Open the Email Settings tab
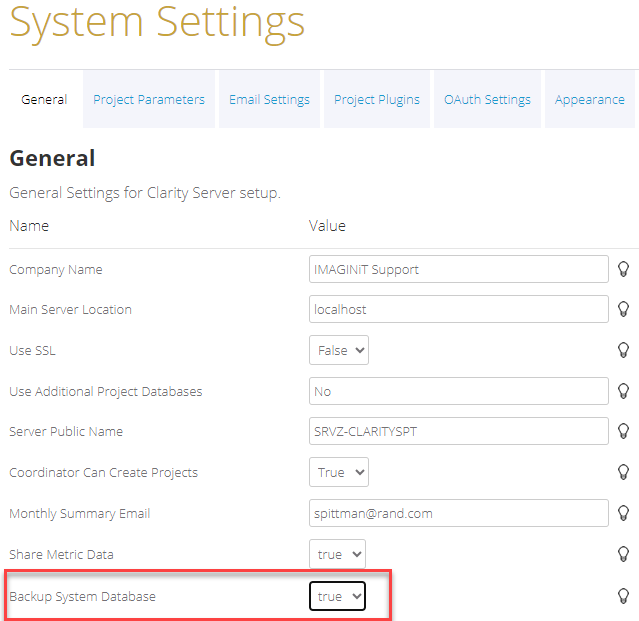 (x=269, y=99)
